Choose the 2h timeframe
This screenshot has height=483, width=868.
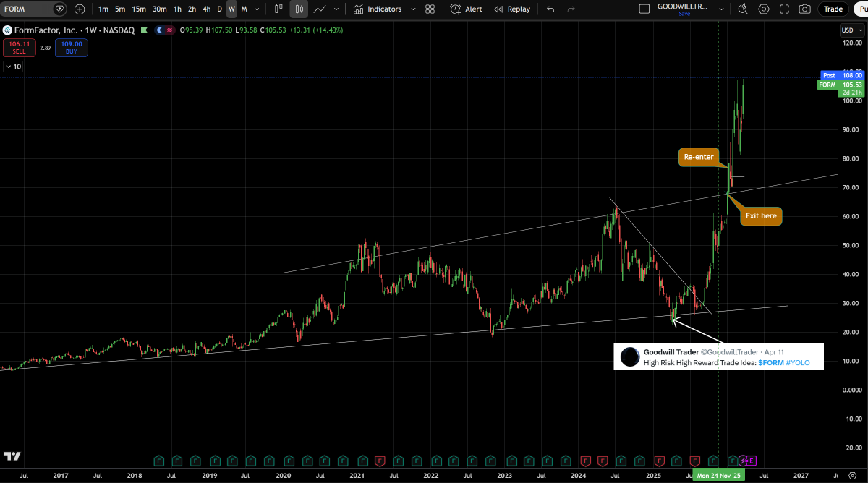(192, 9)
